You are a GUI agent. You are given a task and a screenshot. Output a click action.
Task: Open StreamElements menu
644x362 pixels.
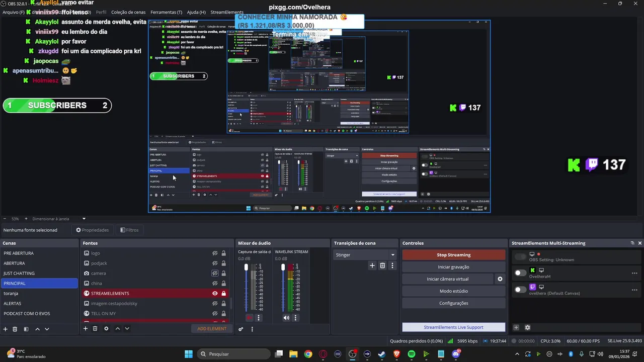[x=227, y=12]
